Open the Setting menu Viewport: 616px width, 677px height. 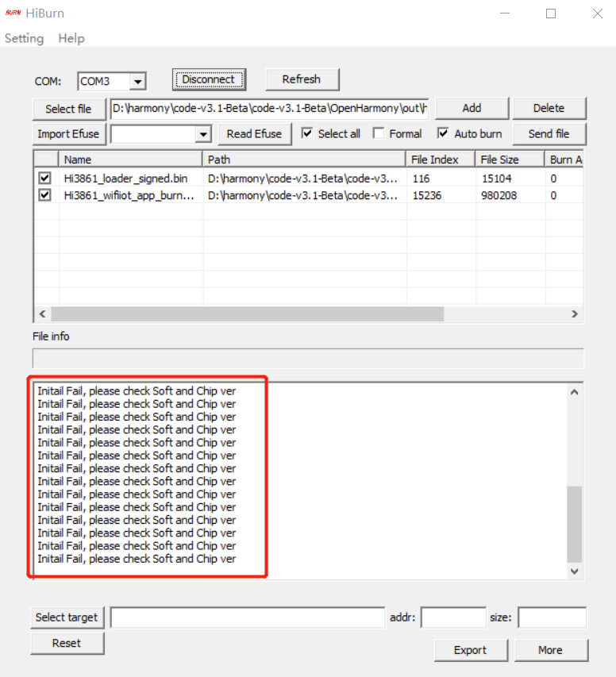[x=24, y=38]
